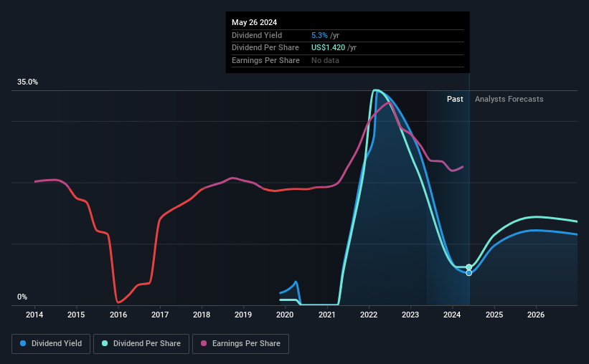This screenshot has width=589, height=364.
Task: Select the 2020 x-axis label
Action: tap(285, 315)
